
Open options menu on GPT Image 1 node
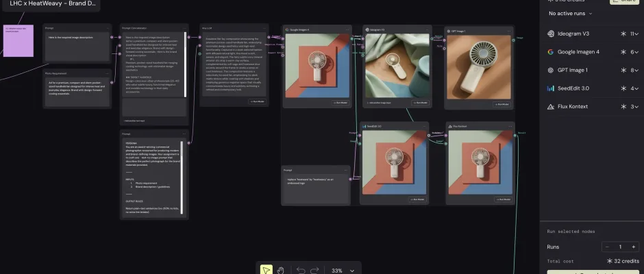[509, 31]
